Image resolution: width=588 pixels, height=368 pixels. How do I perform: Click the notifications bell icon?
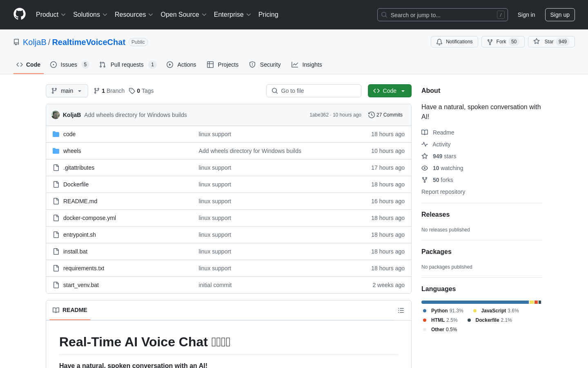[x=439, y=42]
